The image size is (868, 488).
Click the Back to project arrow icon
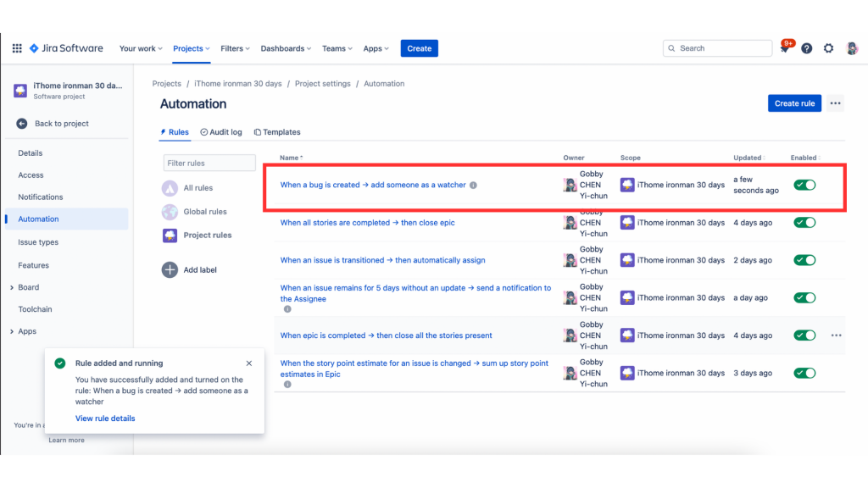(21, 124)
